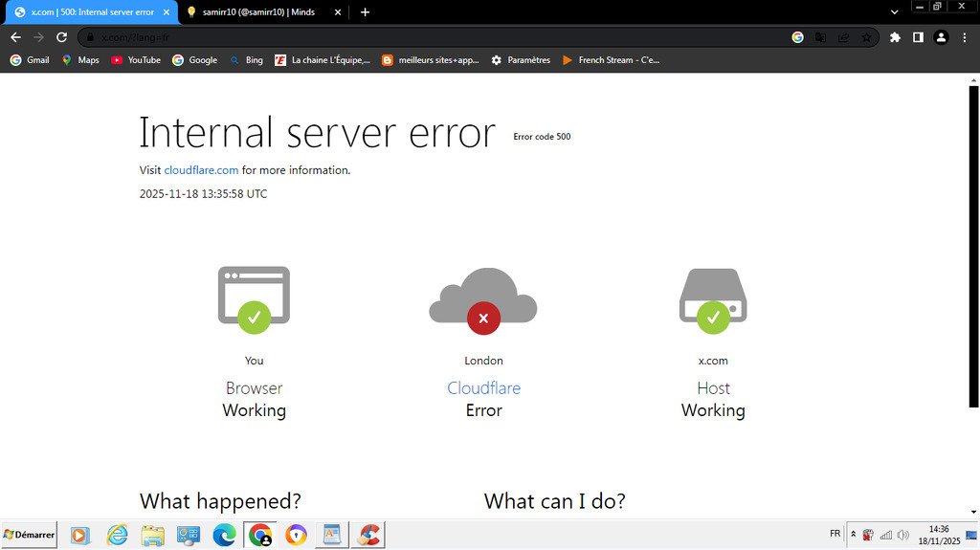The height and width of the screenshot is (550, 980).
Task: Open the Bing bookmark
Action: point(246,60)
